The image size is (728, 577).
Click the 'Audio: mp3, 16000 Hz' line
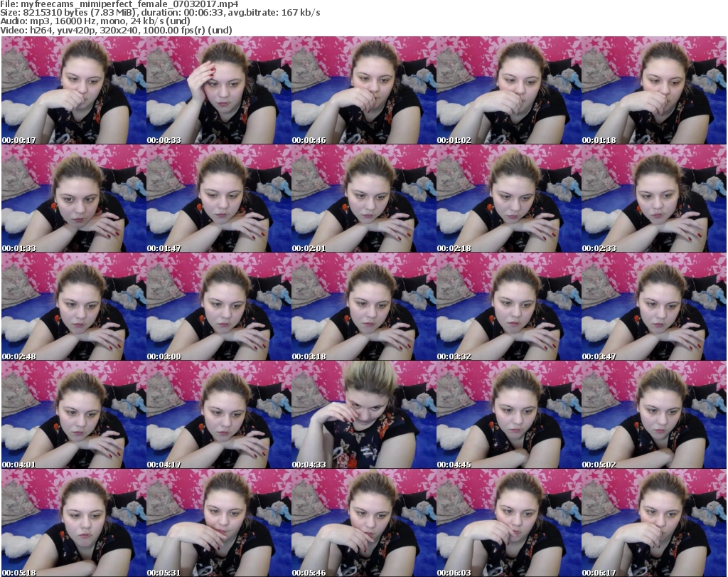pyautogui.click(x=95, y=21)
